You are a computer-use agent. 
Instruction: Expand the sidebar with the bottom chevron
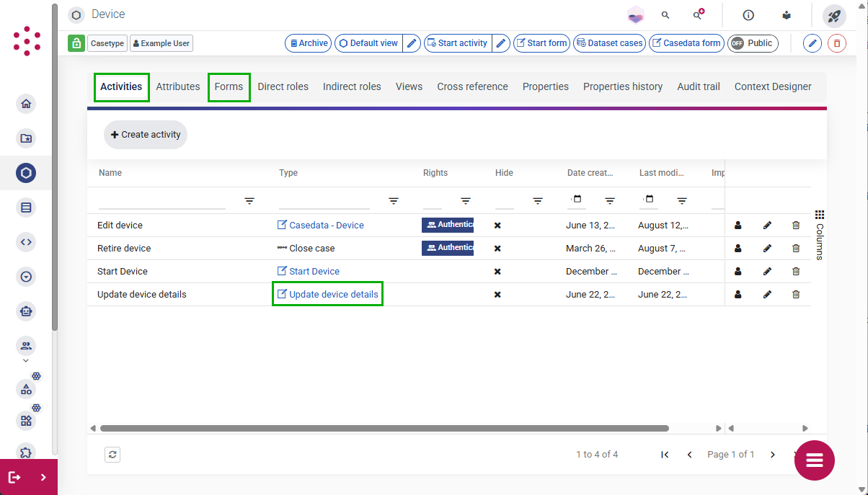click(43, 477)
